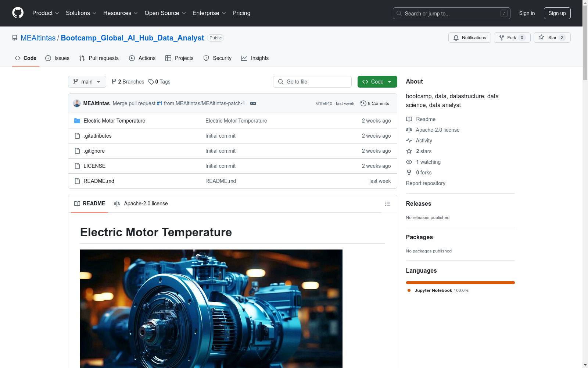View the 1 watching link
588x368 pixels.
(x=423, y=162)
